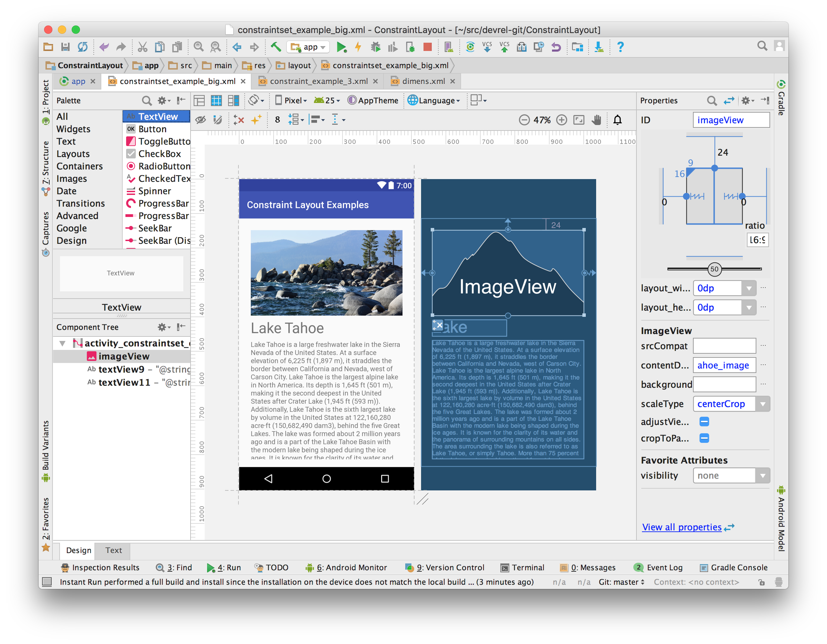Toggle Show Constraints eye icon
The image size is (827, 644).
tap(200, 120)
